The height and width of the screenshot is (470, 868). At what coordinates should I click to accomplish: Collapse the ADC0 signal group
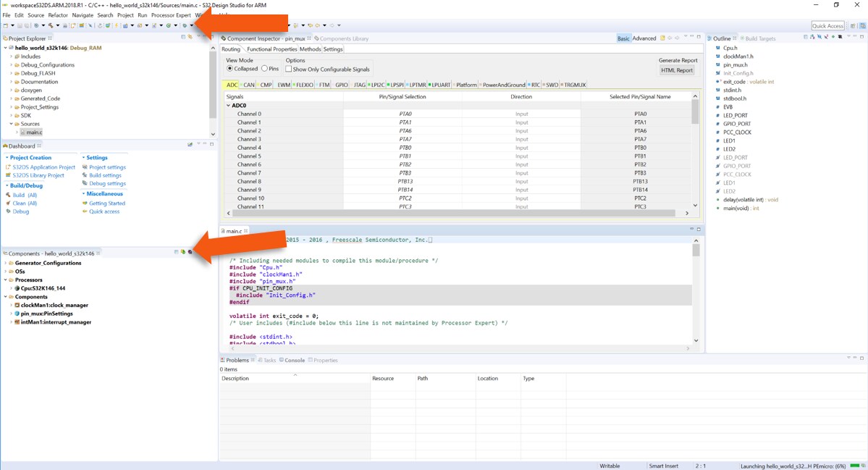tap(229, 105)
